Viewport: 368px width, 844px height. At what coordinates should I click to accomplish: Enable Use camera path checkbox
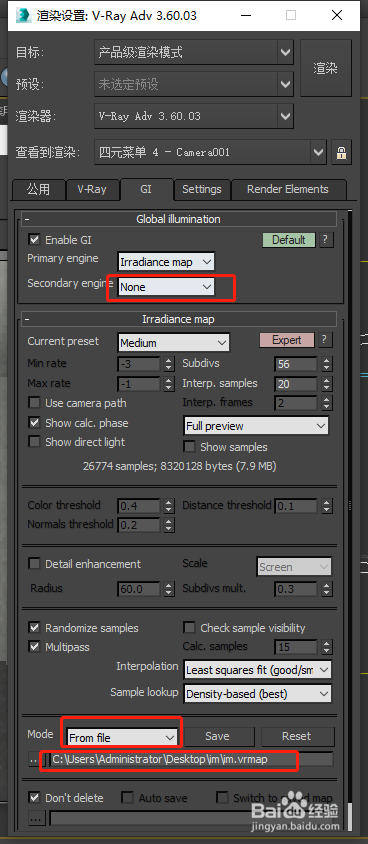[x=34, y=403]
